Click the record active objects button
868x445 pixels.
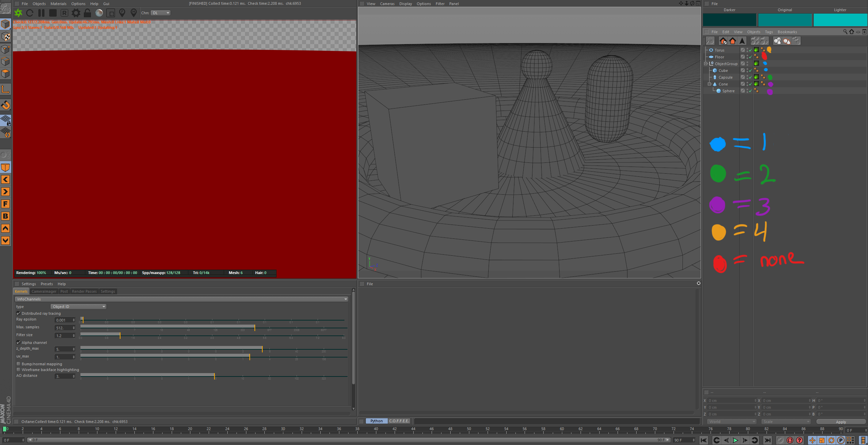[790, 440]
